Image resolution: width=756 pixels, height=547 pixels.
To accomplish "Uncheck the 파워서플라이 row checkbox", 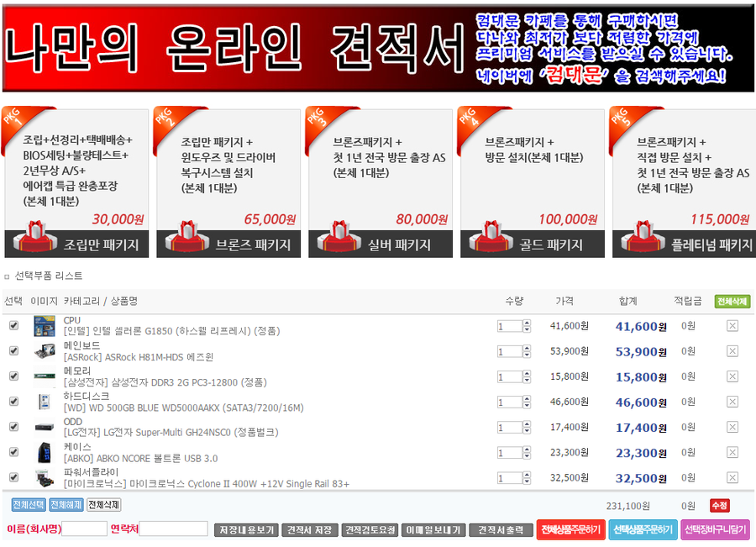I will tap(14, 477).
